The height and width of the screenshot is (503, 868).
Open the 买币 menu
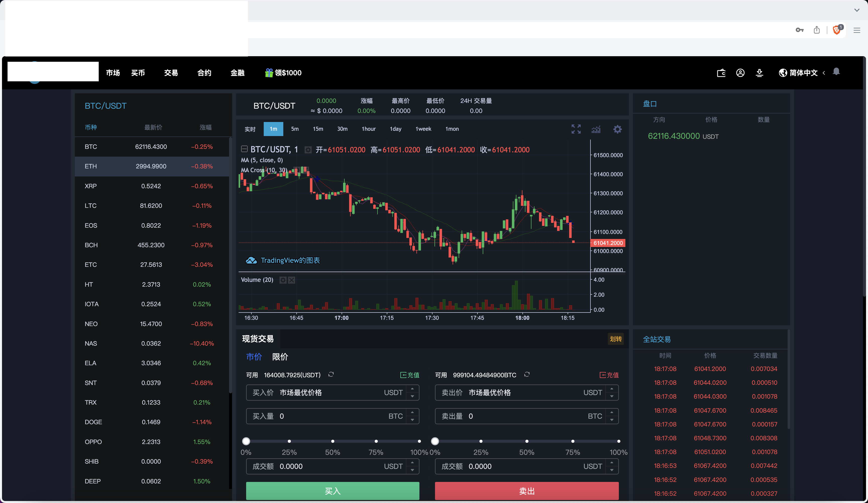pyautogui.click(x=138, y=73)
